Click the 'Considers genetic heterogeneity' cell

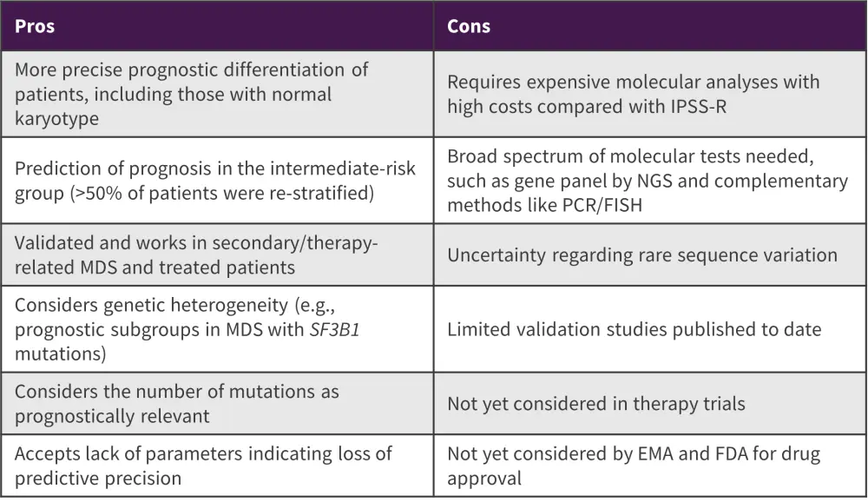(217, 329)
